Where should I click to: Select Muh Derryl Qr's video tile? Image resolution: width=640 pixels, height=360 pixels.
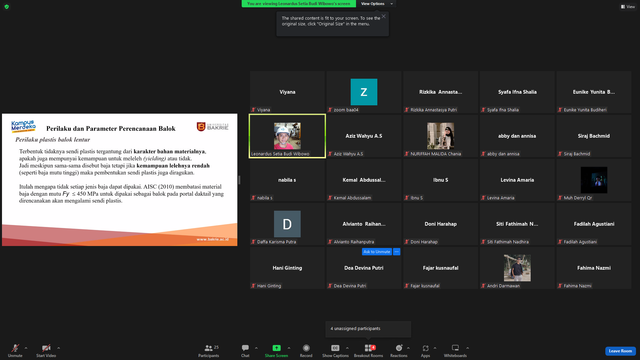click(x=594, y=180)
